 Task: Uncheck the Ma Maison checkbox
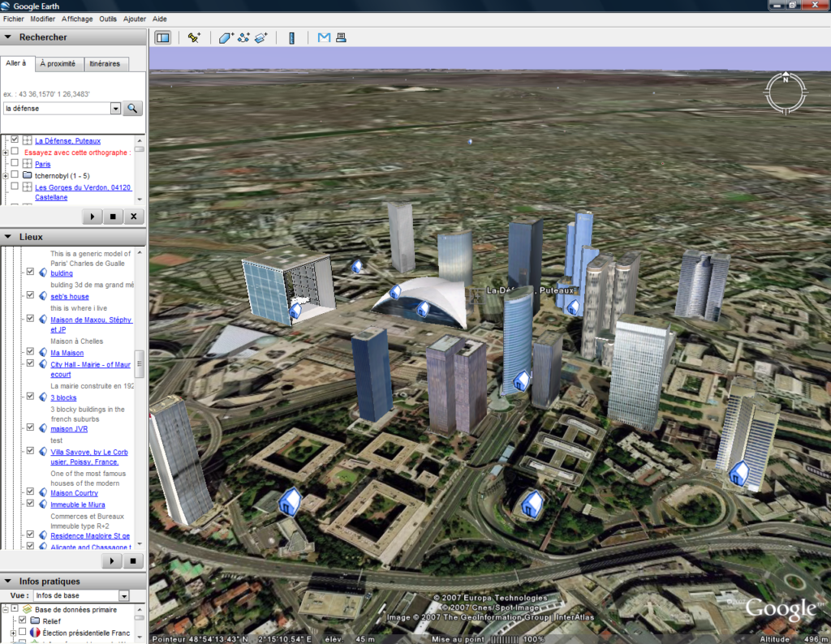click(x=30, y=351)
